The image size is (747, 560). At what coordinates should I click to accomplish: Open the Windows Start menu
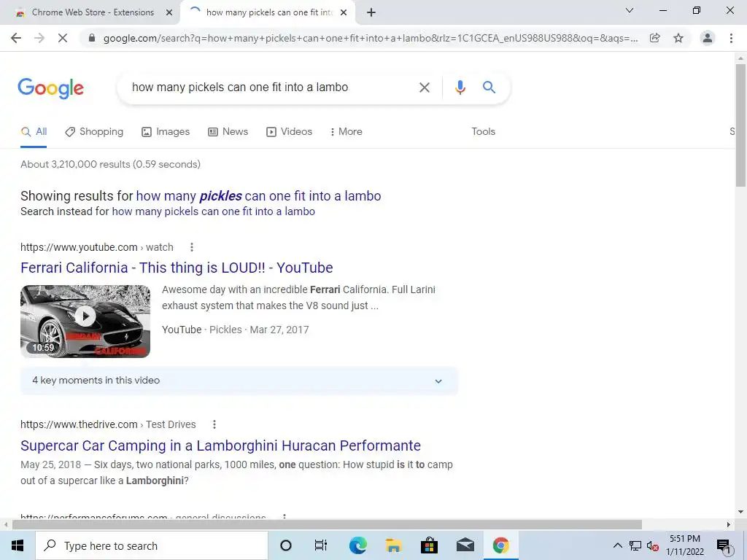point(18,545)
